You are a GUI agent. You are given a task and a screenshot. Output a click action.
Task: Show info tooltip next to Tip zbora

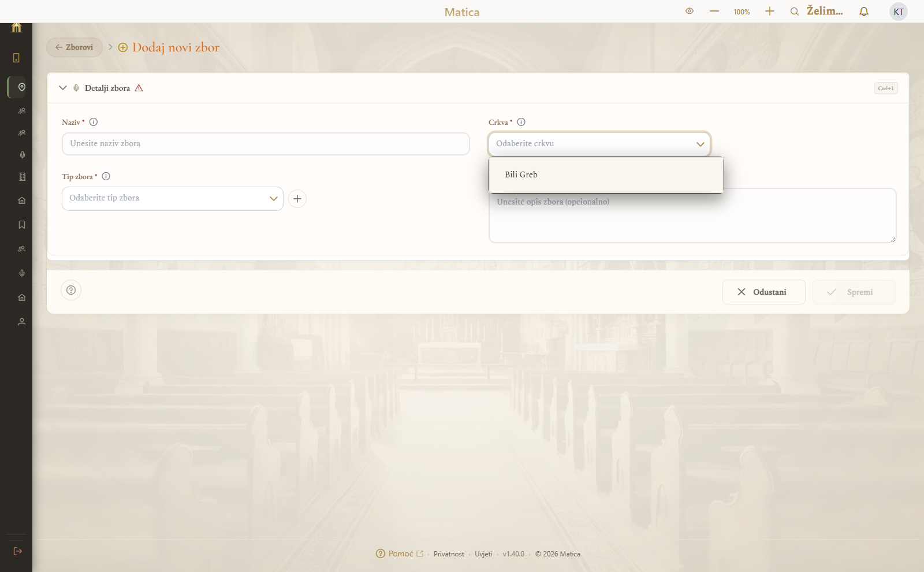pos(106,176)
